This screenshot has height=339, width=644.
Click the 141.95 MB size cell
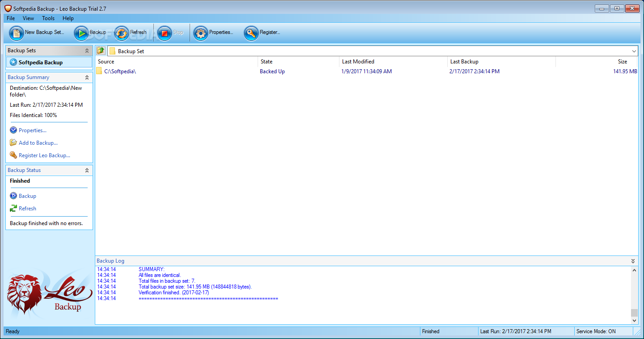click(625, 71)
